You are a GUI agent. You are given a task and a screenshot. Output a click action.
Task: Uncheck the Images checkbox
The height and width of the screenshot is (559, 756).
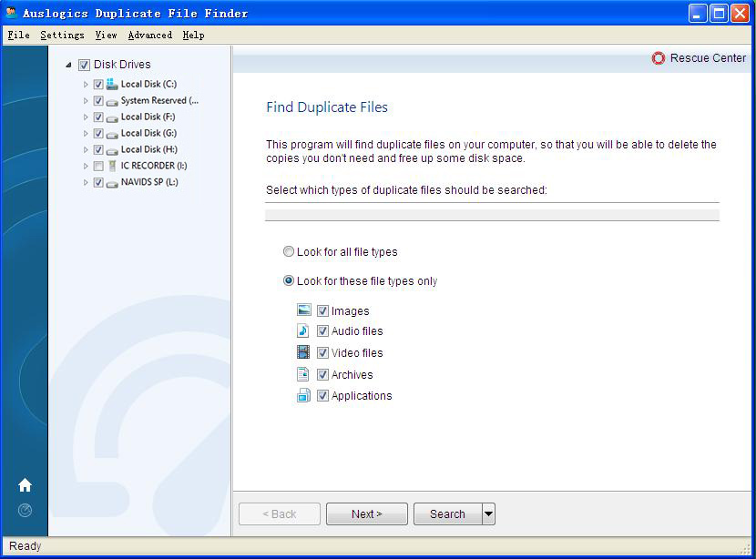pos(322,310)
